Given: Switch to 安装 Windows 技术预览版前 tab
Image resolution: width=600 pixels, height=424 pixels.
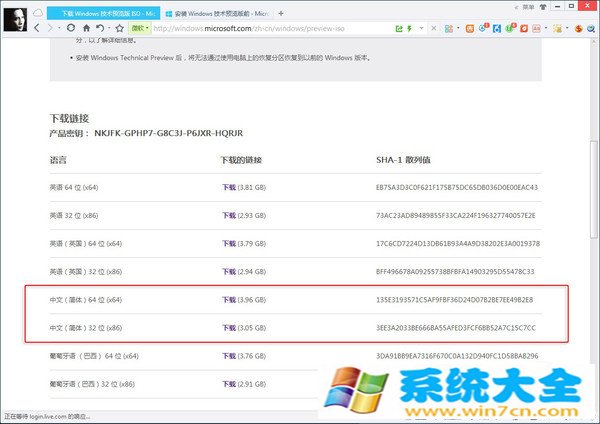Looking at the screenshot, I should click(x=217, y=13).
